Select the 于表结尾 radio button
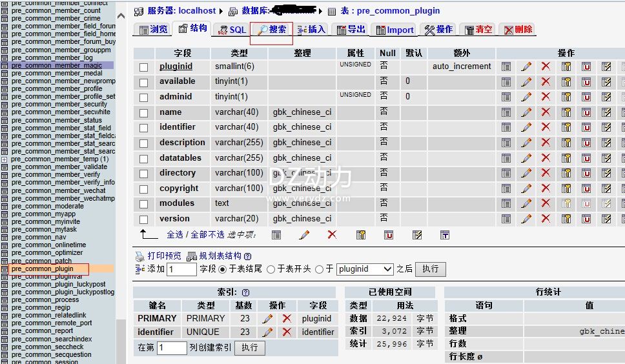 tap(222, 270)
